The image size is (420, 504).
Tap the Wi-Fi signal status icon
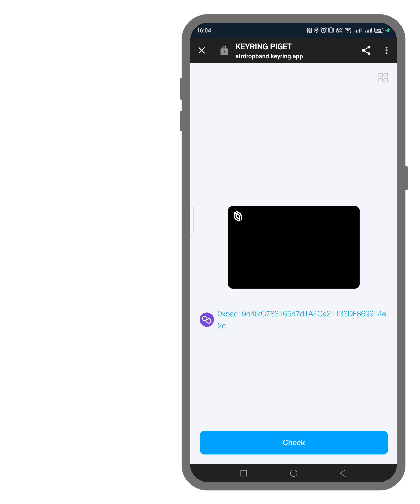[x=348, y=30]
